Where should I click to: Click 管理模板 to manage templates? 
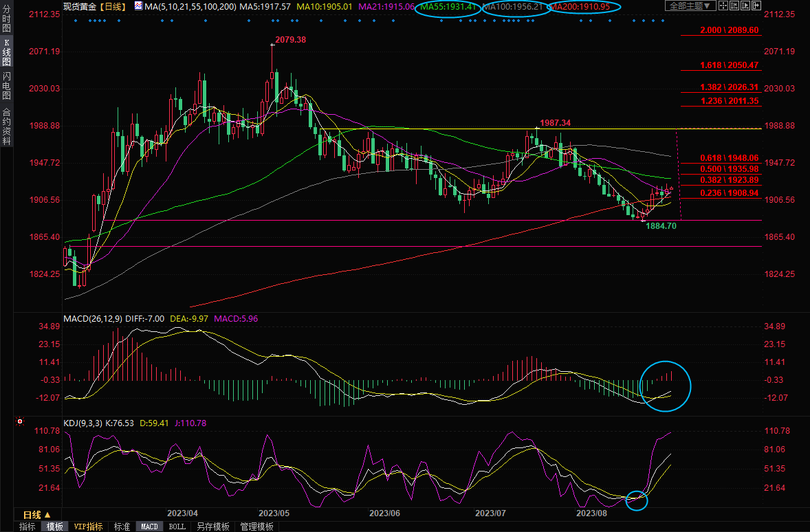(x=256, y=527)
